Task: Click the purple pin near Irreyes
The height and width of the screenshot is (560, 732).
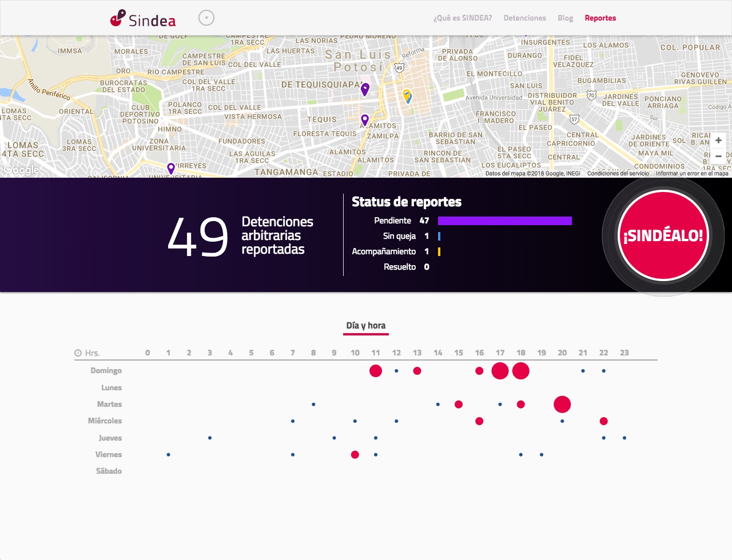Action: (170, 168)
